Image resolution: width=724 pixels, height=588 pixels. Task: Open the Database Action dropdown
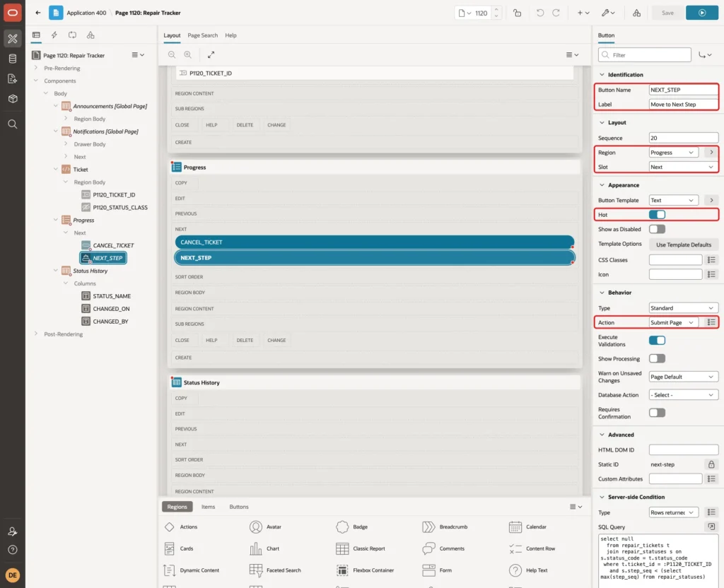pyautogui.click(x=684, y=395)
